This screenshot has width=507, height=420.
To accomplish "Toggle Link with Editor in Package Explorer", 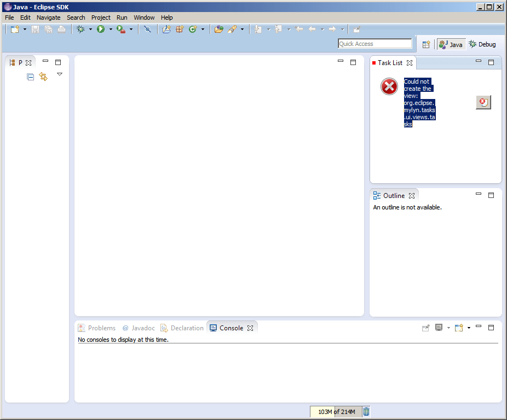I will 43,77.
